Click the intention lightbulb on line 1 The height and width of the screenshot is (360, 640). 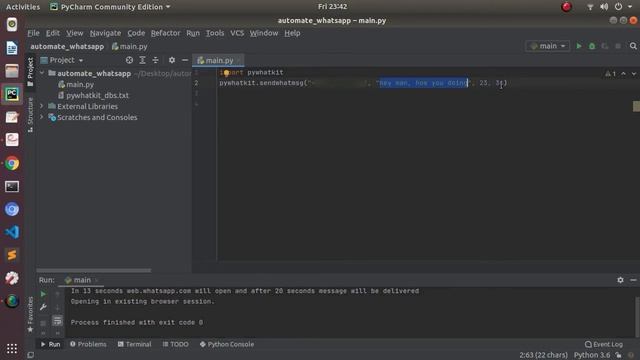[x=226, y=73]
